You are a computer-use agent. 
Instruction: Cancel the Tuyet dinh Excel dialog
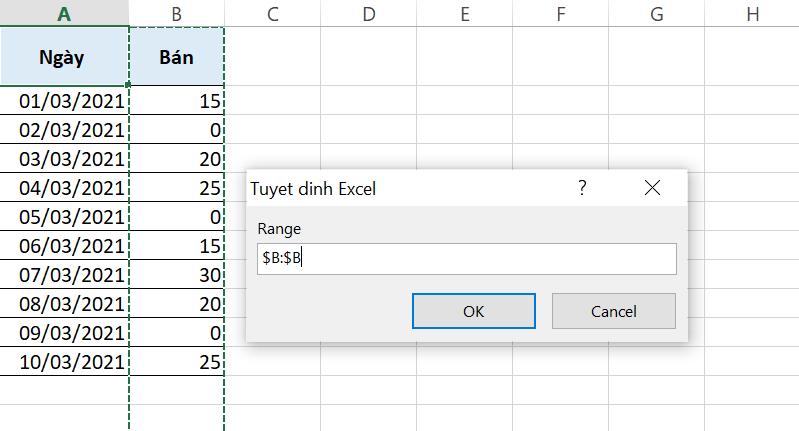point(614,311)
